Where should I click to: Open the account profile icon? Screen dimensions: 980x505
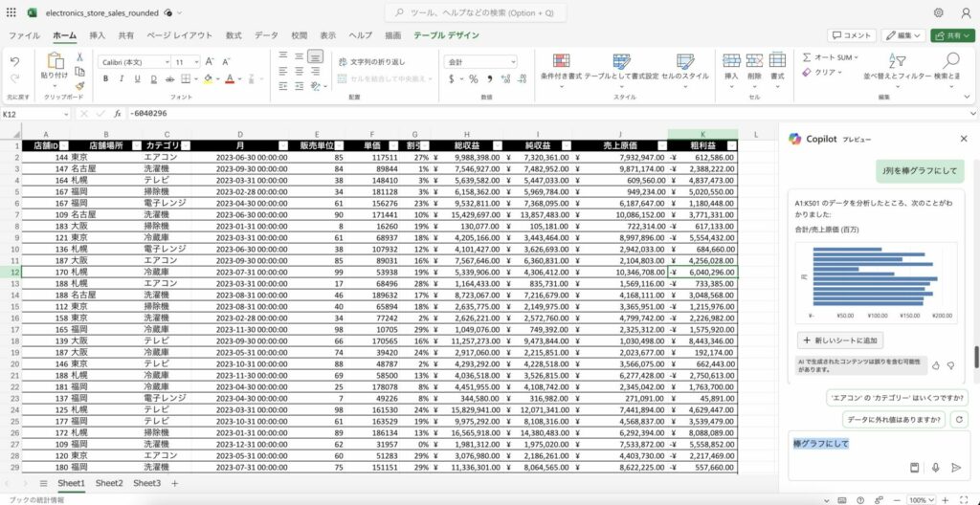click(x=966, y=12)
